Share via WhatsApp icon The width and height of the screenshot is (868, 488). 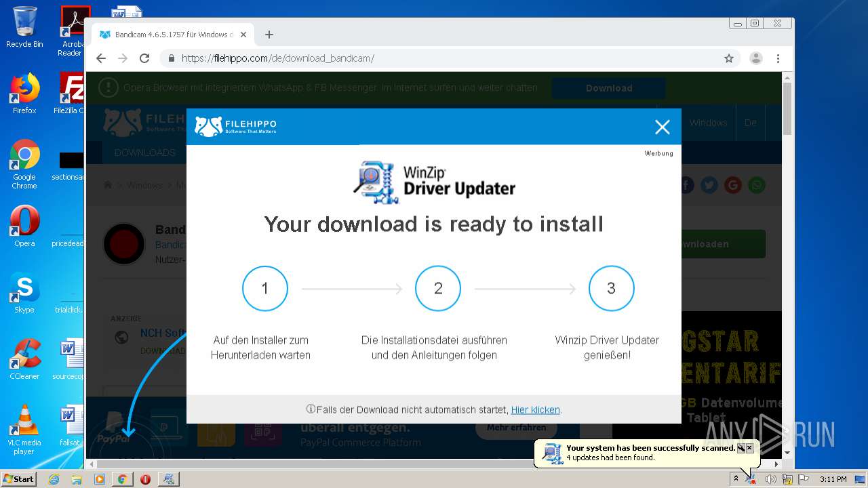[x=757, y=185]
